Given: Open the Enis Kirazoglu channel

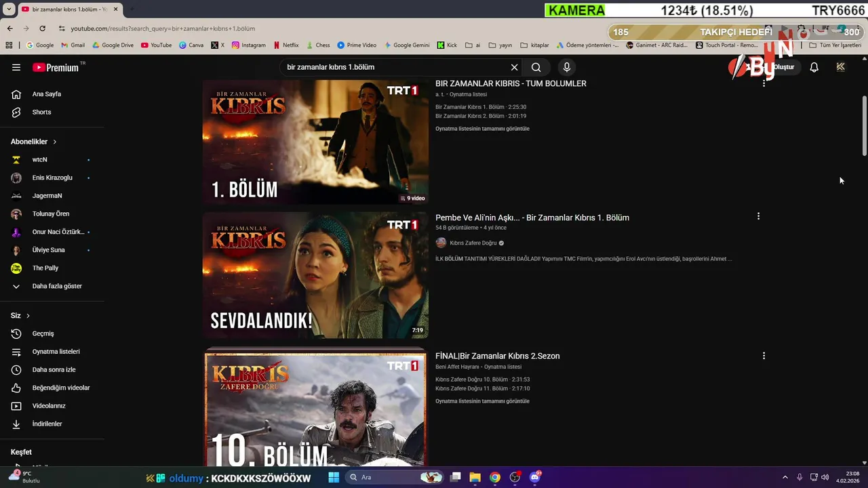Looking at the screenshot, I should click(x=52, y=178).
